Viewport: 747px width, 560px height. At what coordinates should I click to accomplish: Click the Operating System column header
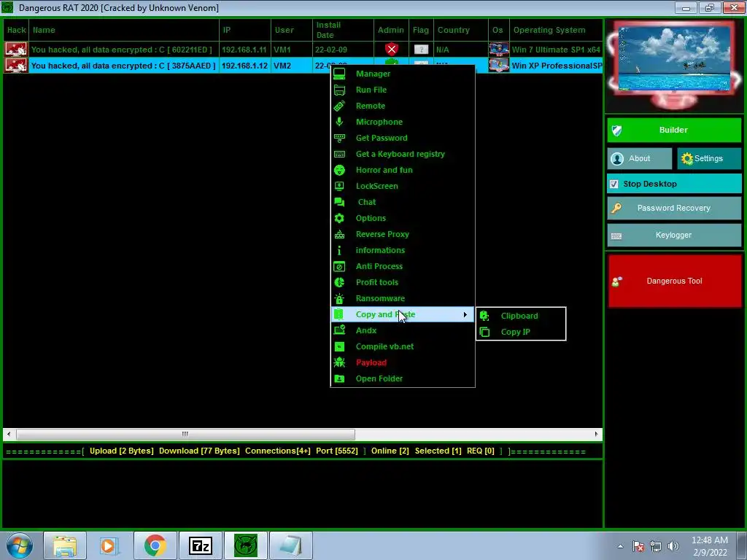tap(555, 30)
